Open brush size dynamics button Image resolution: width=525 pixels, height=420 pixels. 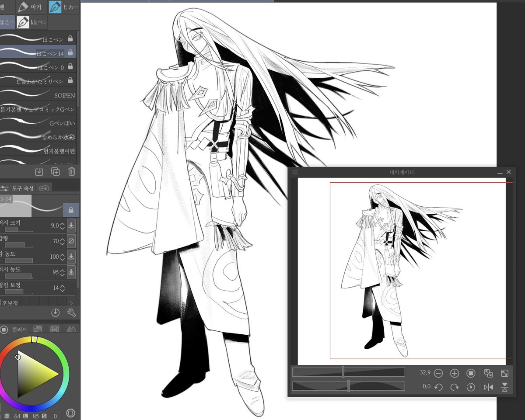[71, 226]
